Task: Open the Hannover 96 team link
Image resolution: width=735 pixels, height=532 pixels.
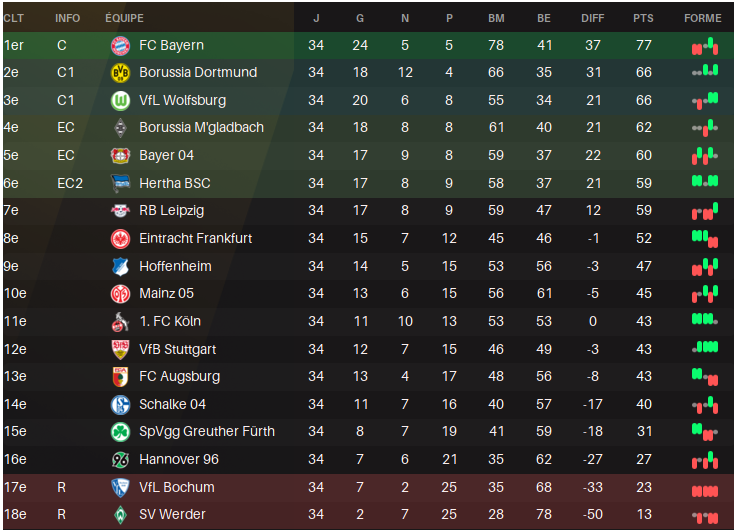Action: point(178,459)
